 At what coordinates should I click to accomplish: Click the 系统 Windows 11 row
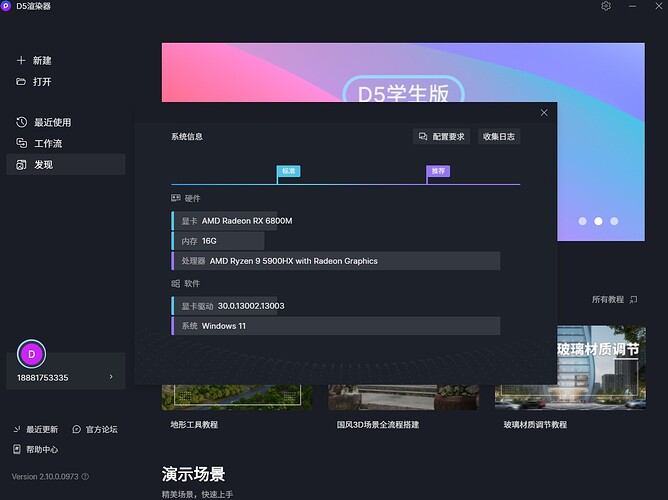tap(336, 326)
